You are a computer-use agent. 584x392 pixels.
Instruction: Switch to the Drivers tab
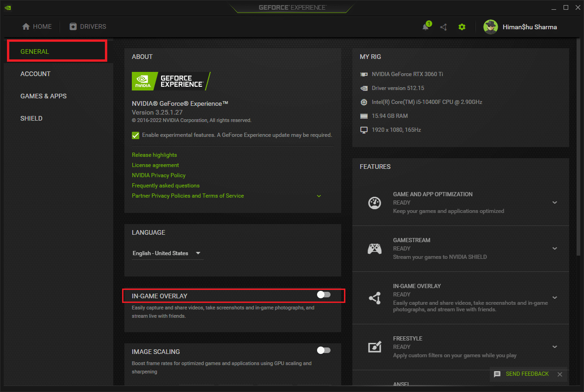pyautogui.click(x=88, y=26)
